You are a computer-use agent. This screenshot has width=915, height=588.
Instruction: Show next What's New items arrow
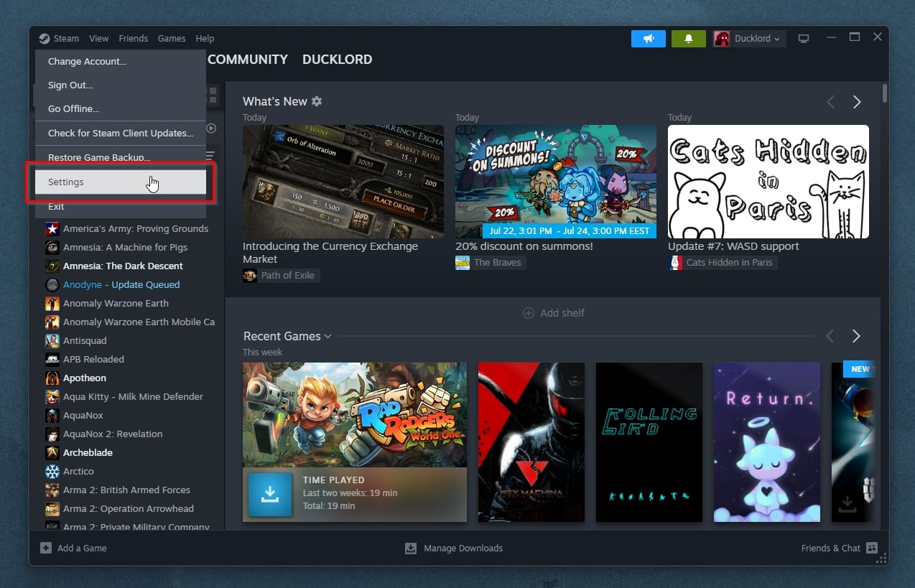click(x=856, y=102)
